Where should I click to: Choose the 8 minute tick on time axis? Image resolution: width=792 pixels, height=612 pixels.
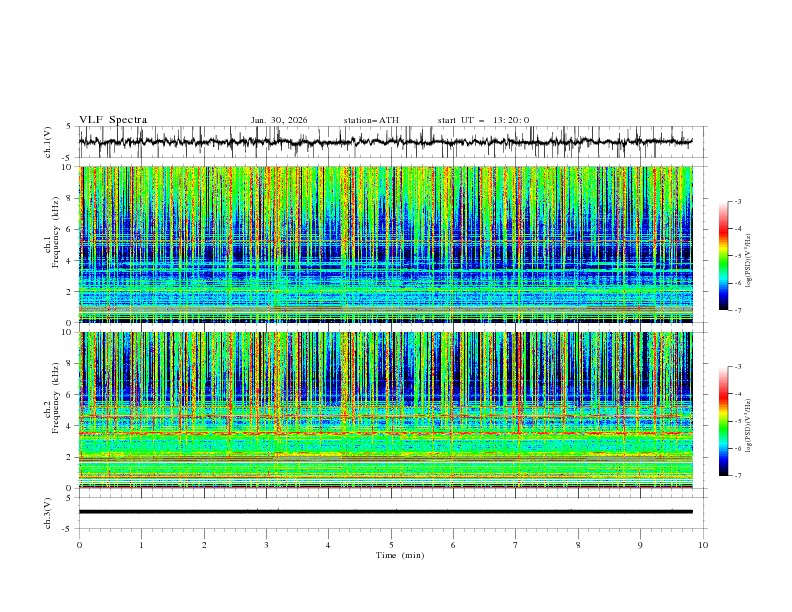(578, 545)
